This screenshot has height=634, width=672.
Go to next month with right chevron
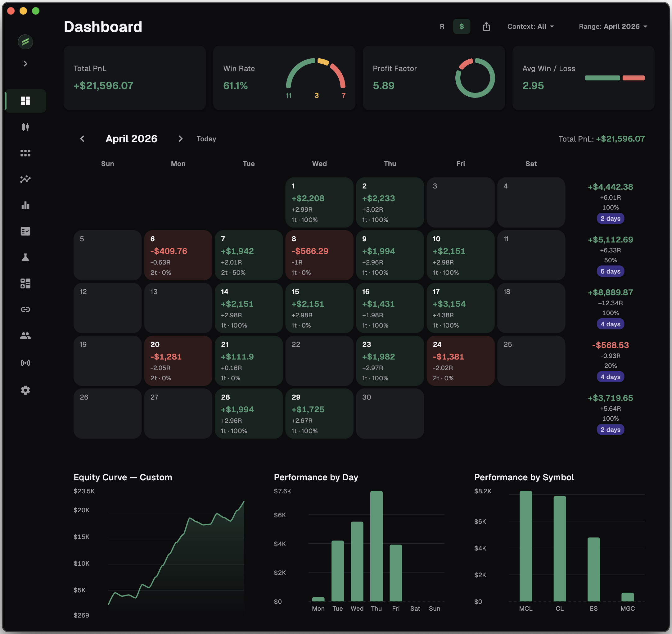(181, 139)
